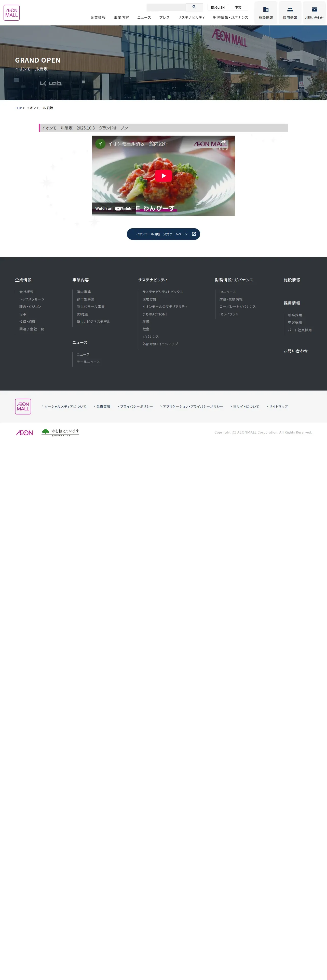Click footer DX推進 link

pyautogui.click(x=82, y=314)
